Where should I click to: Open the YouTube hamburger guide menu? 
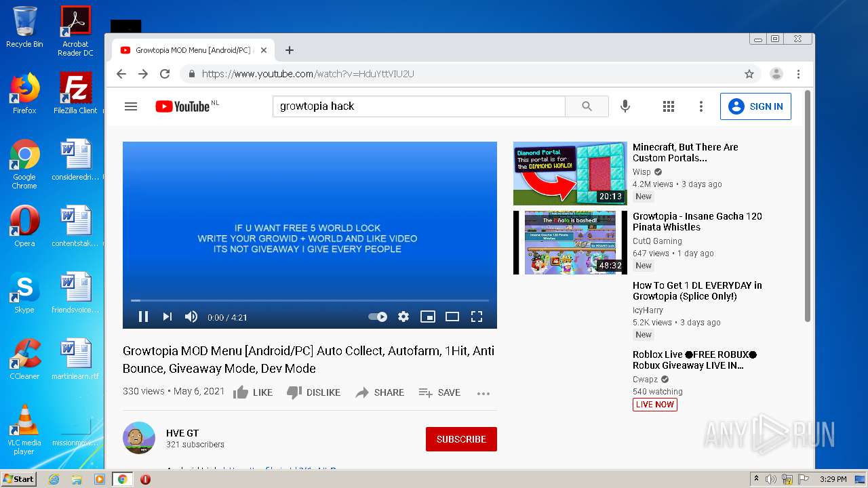click(131, 106)
